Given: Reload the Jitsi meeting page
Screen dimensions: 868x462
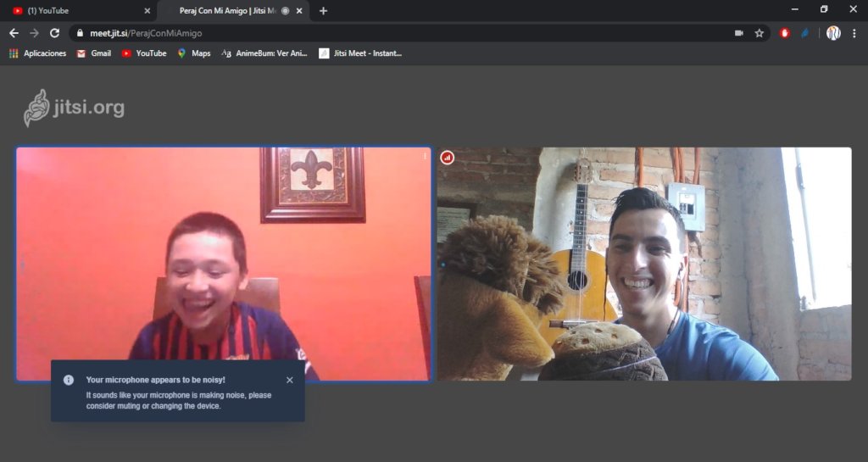Looking at the screenshot, I should (54, 33).
